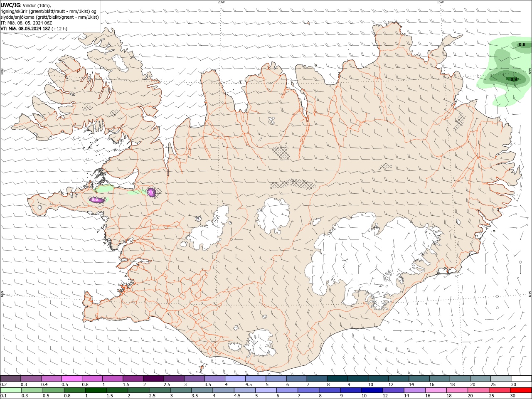532x399 pixels.
Task: Select the slate blue 6–7 swatch in upper legend
Action: pos(296,379)
